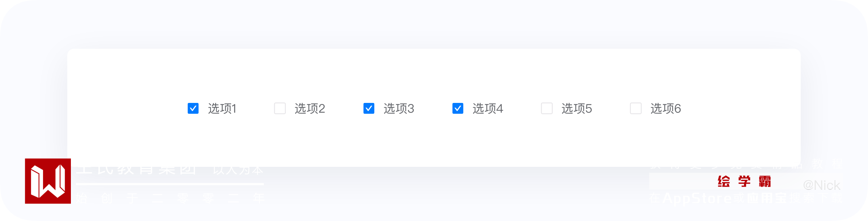Tick the empty 选项6 checkbox

pyautogui.click(x=636, y=108)
